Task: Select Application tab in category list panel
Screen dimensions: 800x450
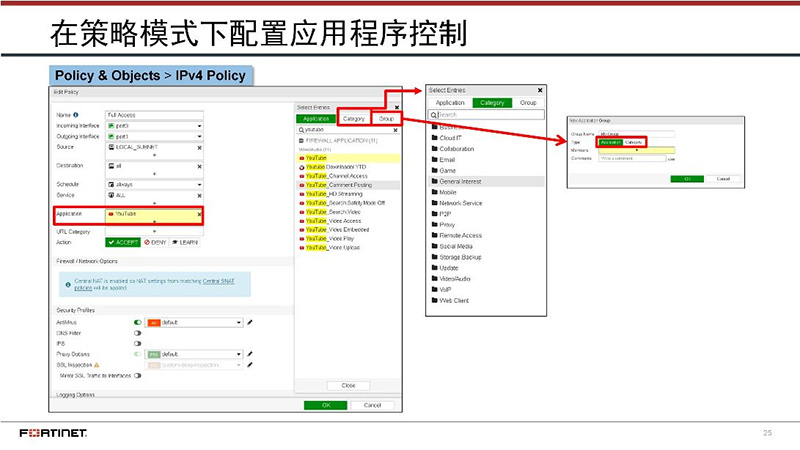Action: point(450,103)
